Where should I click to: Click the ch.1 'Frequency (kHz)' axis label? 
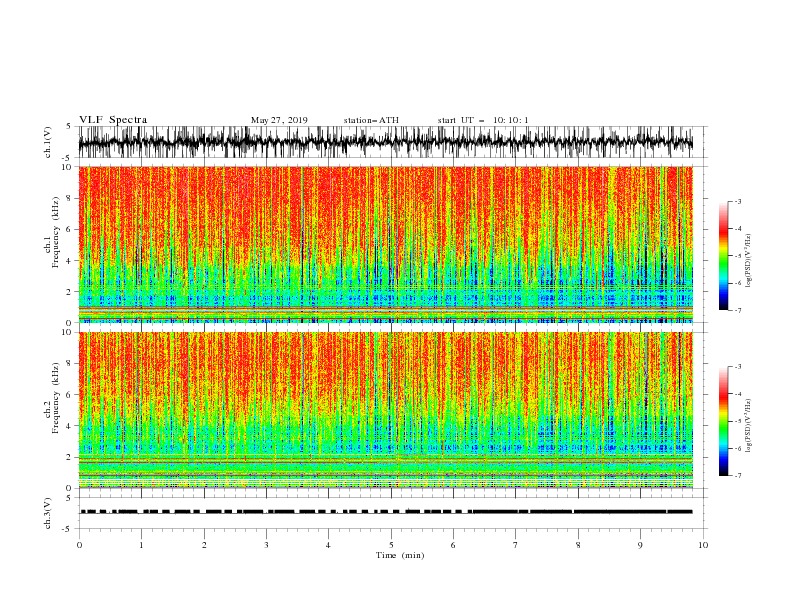56,230
